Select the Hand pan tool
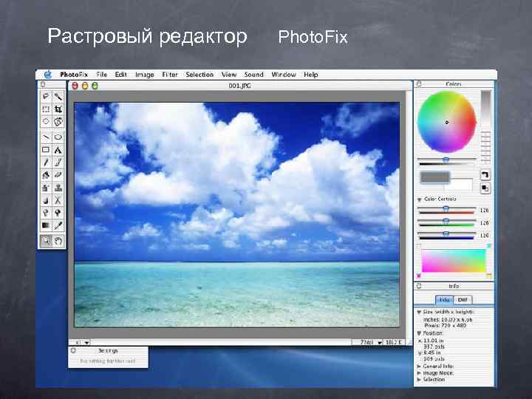 (x=58, y=241)
